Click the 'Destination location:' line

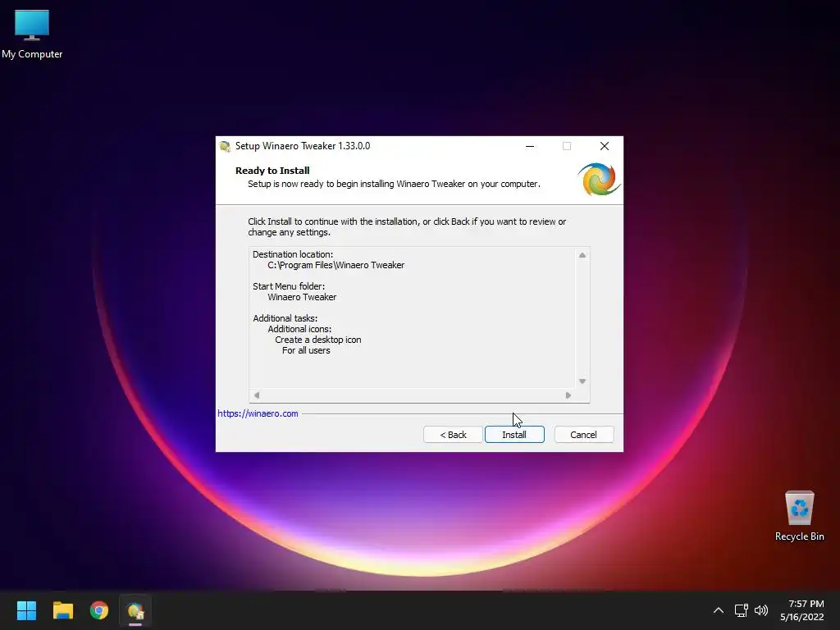pyautogui.click(x=293, y=254)
